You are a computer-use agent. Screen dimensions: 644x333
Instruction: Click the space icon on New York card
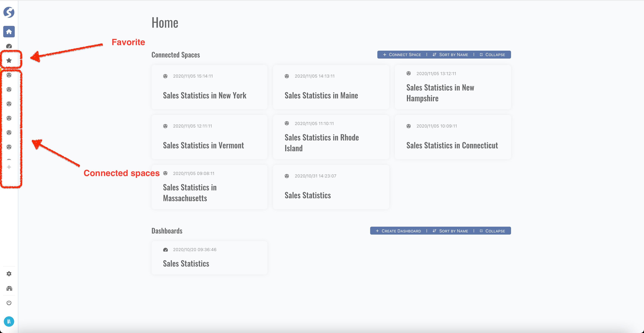pyautogui.click(x=165, y=76)
